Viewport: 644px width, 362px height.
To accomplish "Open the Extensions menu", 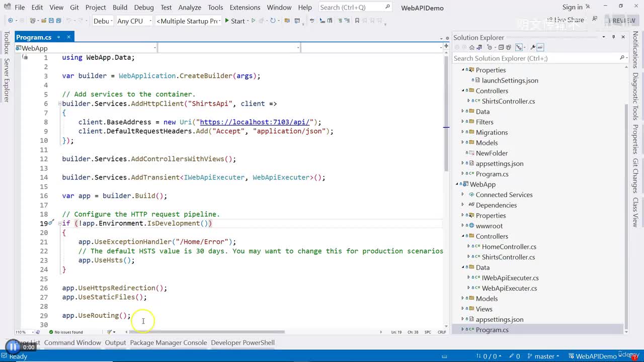I will (245, 7).
